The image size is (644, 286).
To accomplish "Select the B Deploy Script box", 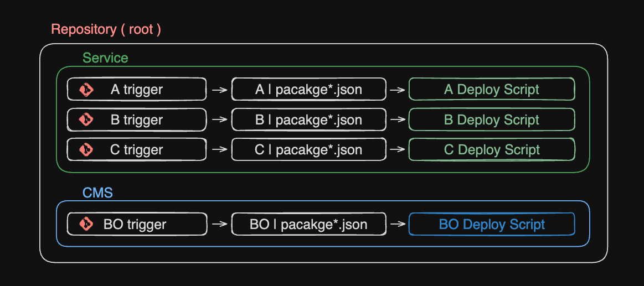I will click(491, 119).
